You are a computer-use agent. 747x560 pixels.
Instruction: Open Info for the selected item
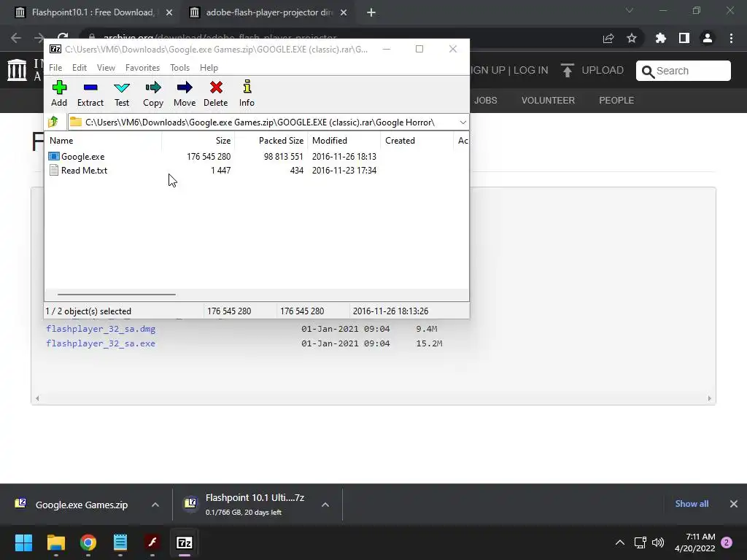tap(247, 94)
